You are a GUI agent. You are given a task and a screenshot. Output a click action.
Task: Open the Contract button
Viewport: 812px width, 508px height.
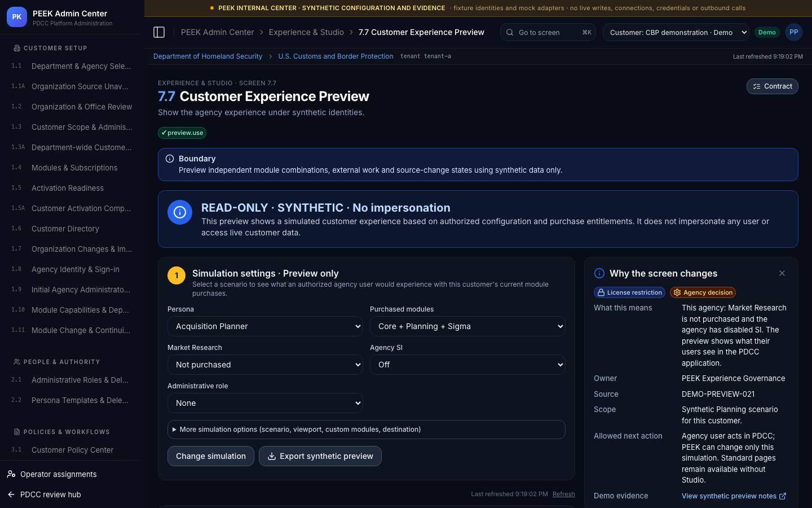pos(772,86)
